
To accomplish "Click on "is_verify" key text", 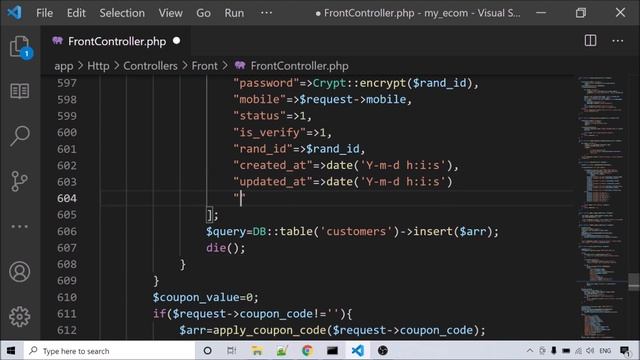I will pos(269,133).
